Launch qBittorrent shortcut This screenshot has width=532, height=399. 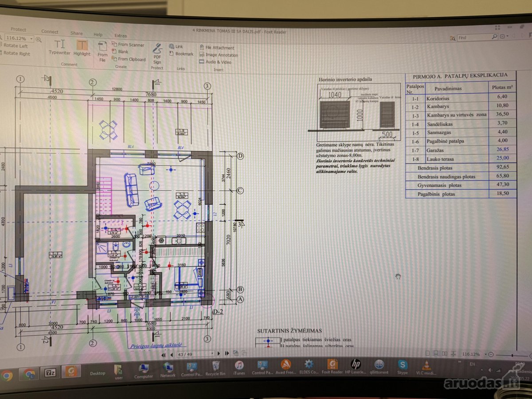(x=379, y=368)
